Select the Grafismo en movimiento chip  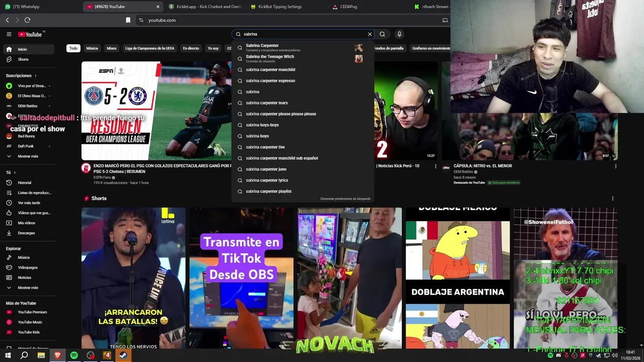click(x=430, y=48)
